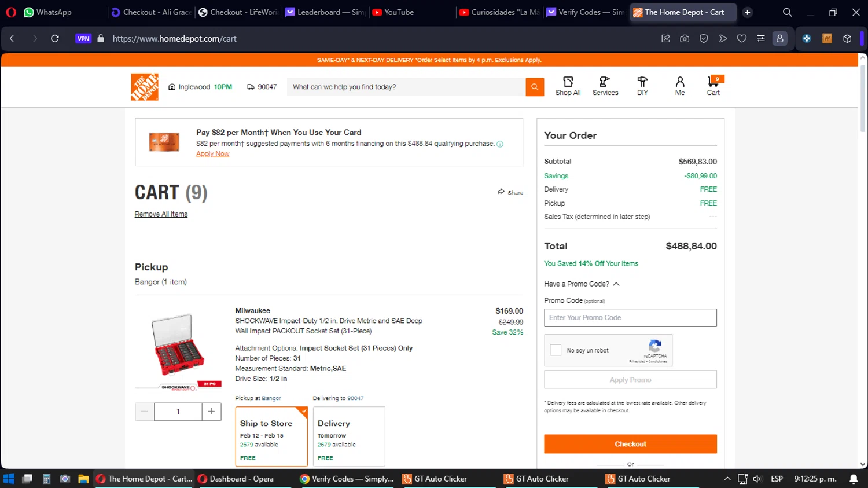Click the Home Depot credit card image

point(164,142)
